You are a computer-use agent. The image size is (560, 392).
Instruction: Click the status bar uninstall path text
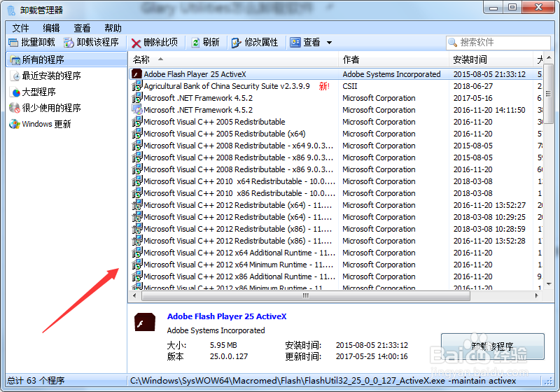pos(323,381)
